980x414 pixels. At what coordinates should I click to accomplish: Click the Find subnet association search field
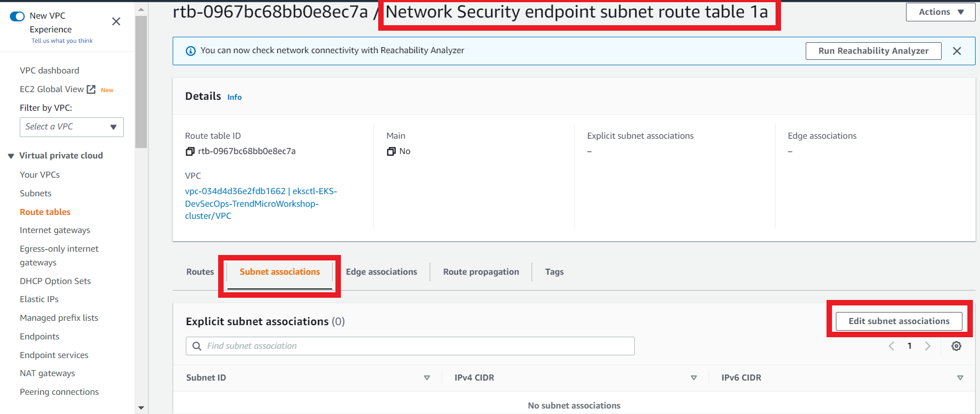pyautogui.click(x=410, y=346)
